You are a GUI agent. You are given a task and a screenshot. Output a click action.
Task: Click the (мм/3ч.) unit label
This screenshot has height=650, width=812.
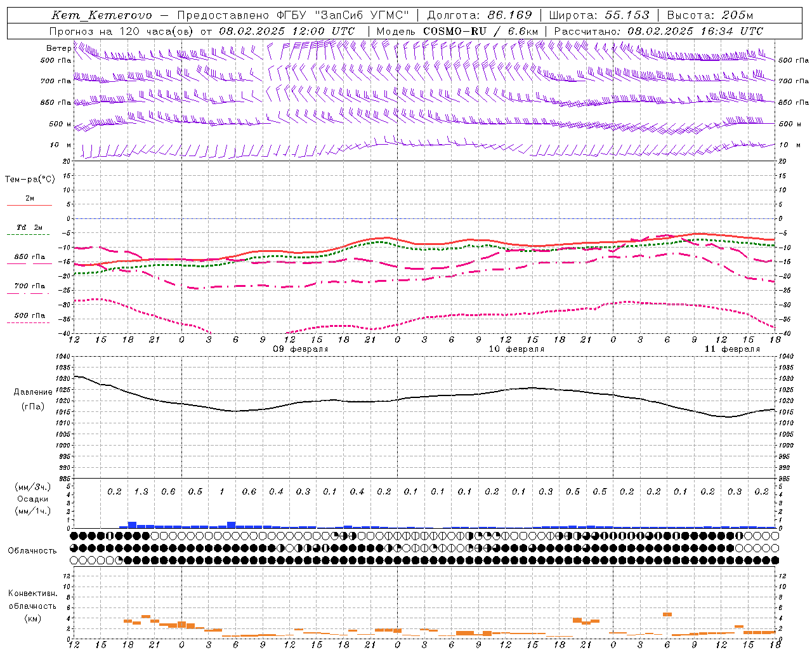click(x=33, y=487)
